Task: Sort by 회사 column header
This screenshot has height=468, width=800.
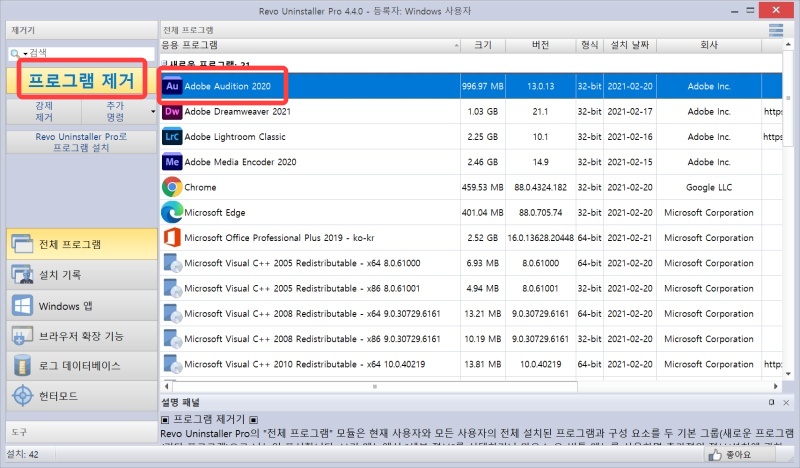Action: coord(709,45)
